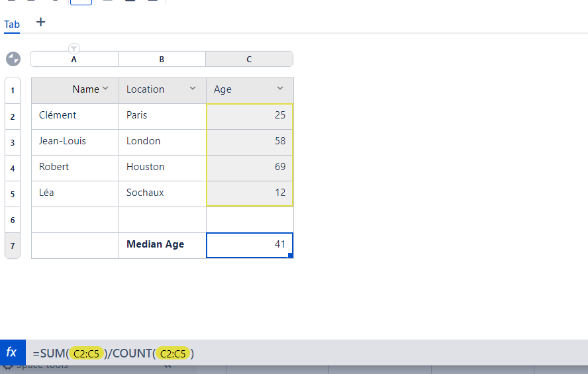The height and width of the screenshot is (374, 588).
Task: Open the Age column dropdown arrow
Action: (x=280, y=89)
